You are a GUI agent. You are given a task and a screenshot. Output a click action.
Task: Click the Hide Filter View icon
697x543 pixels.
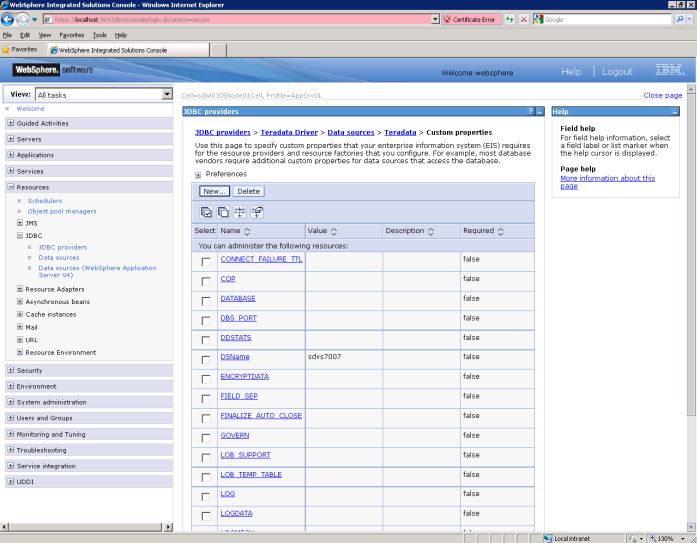257,212
